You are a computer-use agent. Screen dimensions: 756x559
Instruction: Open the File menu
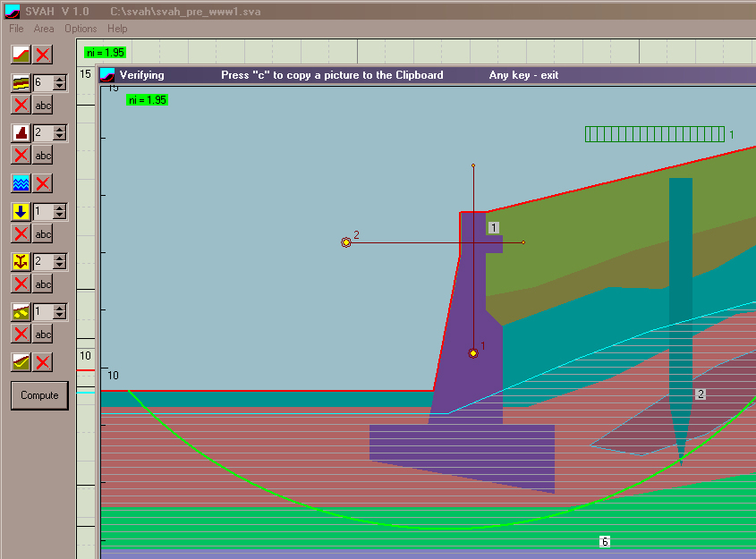coord(16,29)
